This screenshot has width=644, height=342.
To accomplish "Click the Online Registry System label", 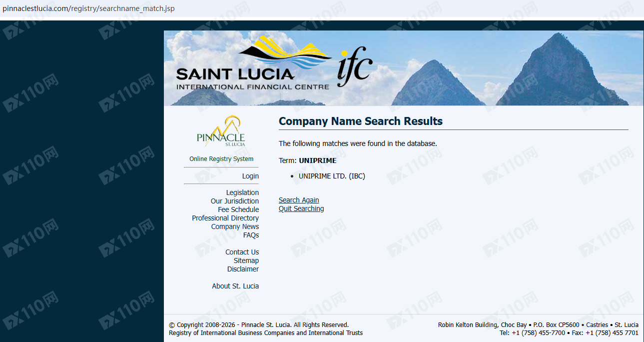I will [221, 159].
